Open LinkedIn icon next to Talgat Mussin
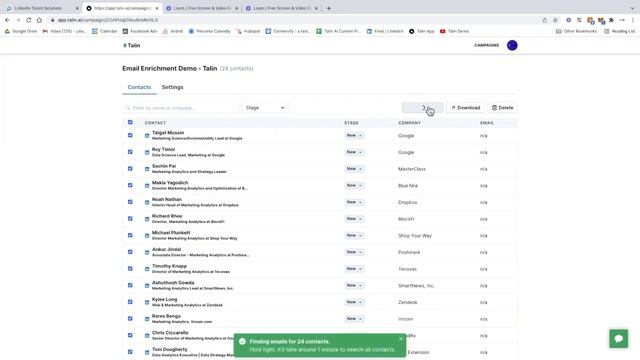Screen dimensions: 640x360 pos(147,136)
